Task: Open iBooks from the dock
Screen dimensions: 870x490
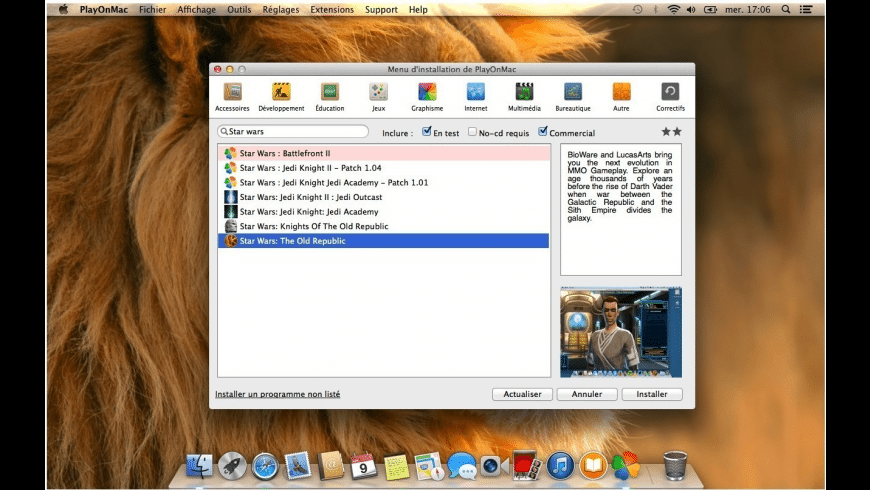Action: coord(593,466)
